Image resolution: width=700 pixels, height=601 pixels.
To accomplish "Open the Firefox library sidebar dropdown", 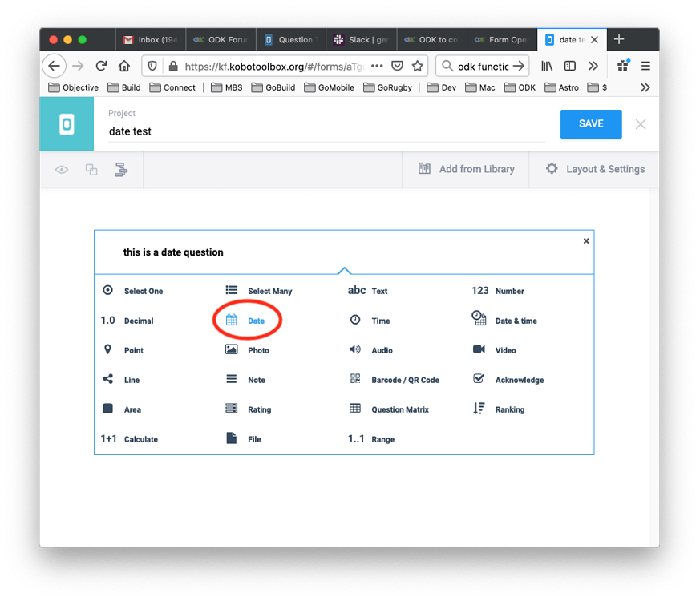I will point(546,66).
